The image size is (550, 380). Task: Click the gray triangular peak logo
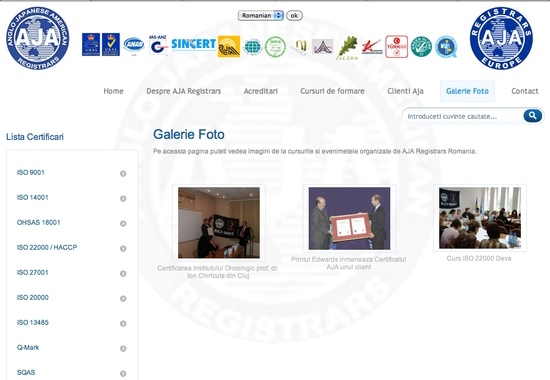(x=322, y=47)
